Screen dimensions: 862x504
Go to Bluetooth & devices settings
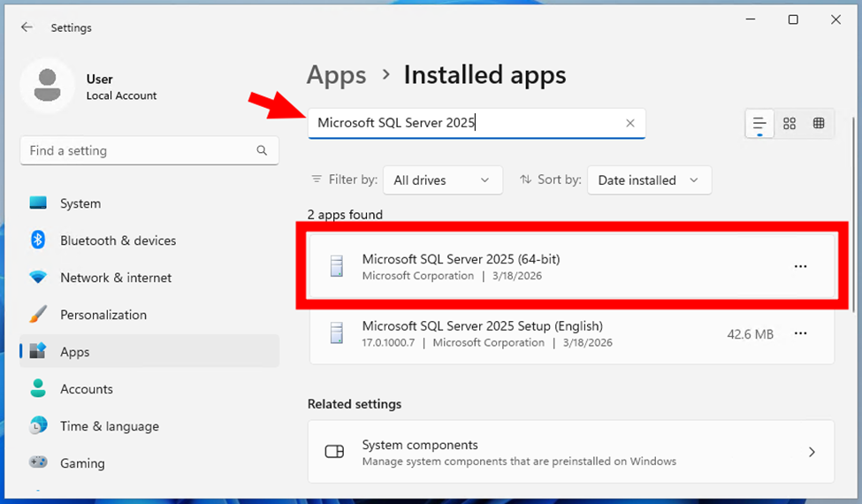pos(118,241)
